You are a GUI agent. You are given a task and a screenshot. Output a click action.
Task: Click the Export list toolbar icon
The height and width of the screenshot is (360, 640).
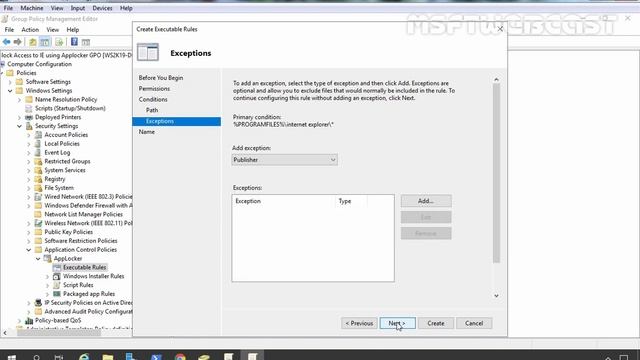(59, 42)
